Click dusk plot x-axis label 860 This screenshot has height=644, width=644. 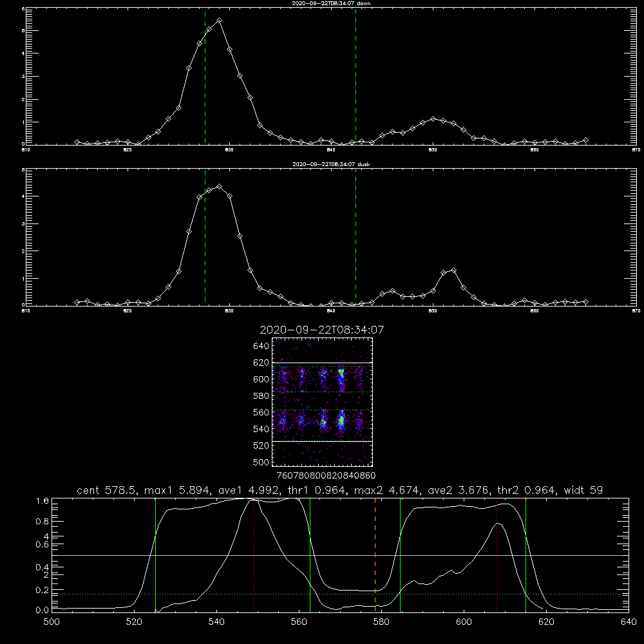pos(535,311)
